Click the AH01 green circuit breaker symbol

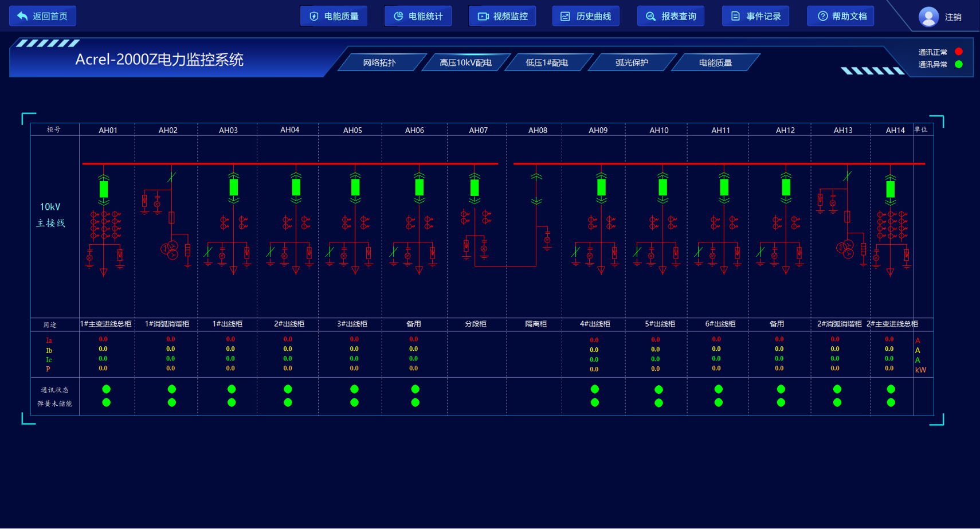click(x=104, y=189)
